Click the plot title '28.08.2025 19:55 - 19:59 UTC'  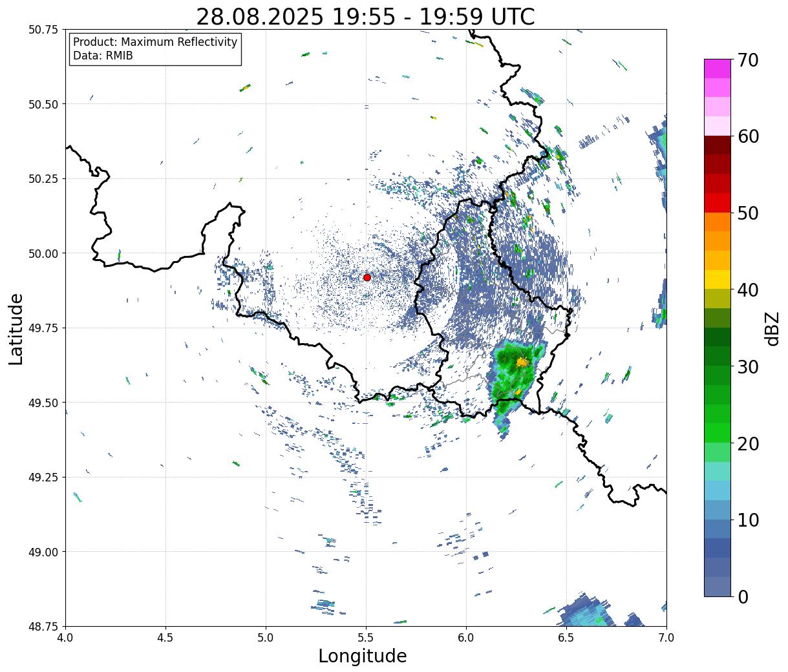click(x=365, y=16)
